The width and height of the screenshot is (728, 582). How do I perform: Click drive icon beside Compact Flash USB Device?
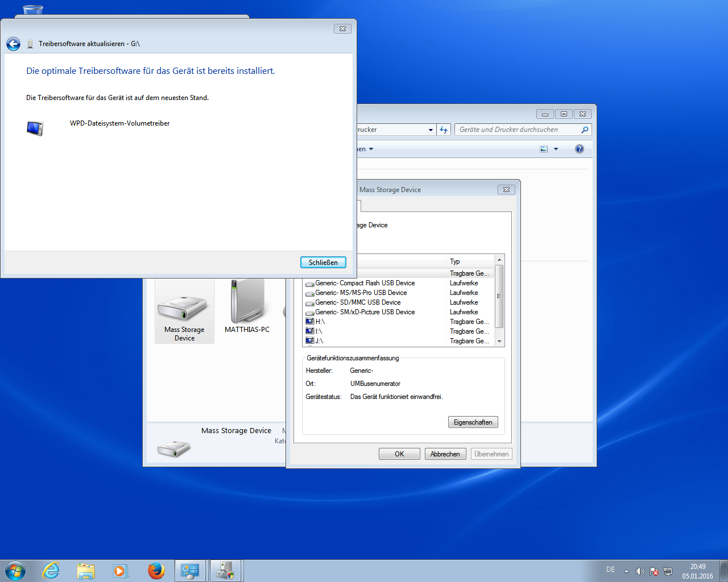click(310, 284)
